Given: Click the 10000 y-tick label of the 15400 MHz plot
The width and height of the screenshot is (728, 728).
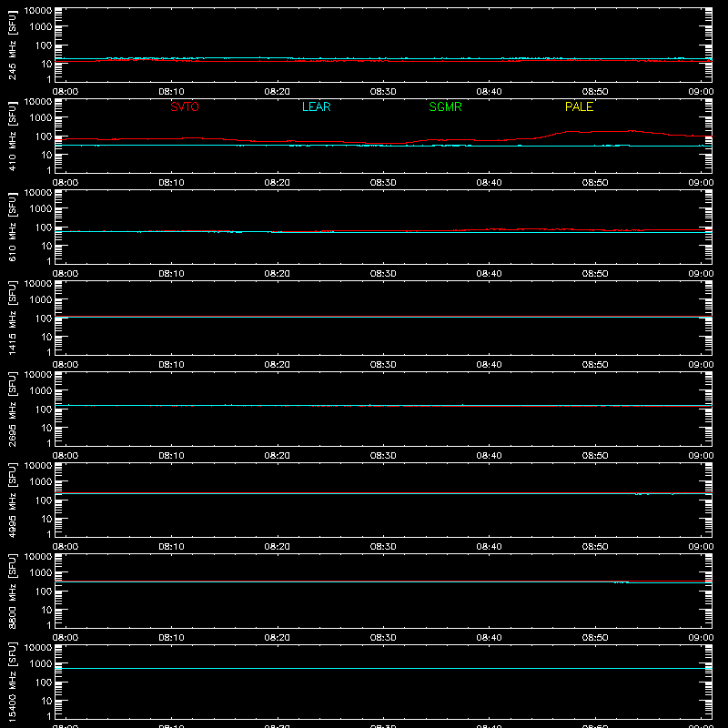Looking at the screenshot, I should 38,648.
